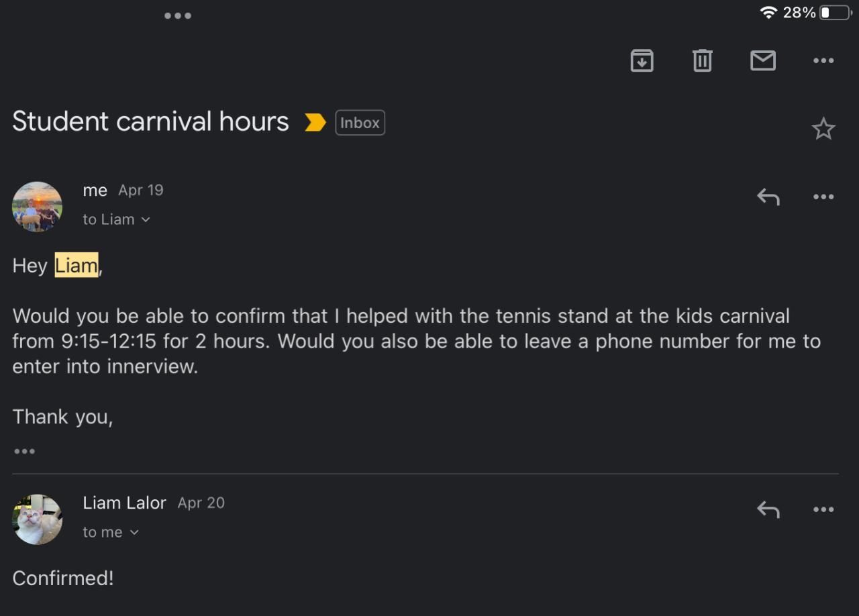The height and width of the screenshot is (616, 859).
Task: Tap the battery indicator in status bar
Action: tap(834, 13)
